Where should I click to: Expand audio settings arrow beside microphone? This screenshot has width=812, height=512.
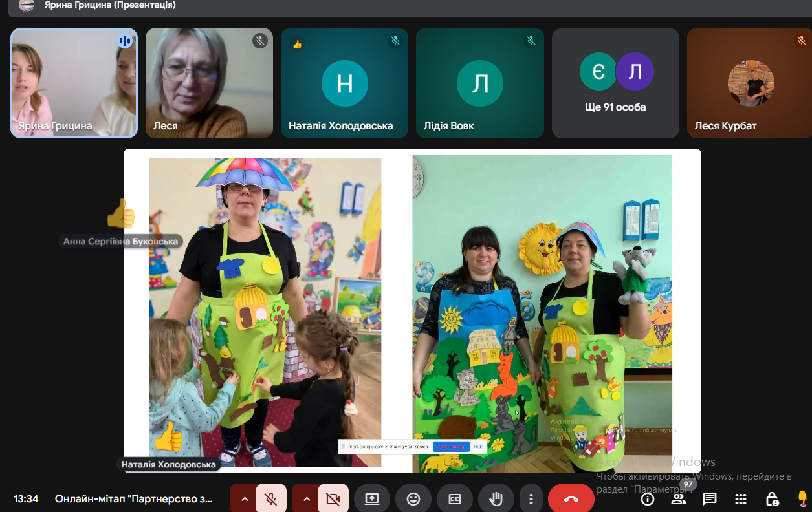245,498
